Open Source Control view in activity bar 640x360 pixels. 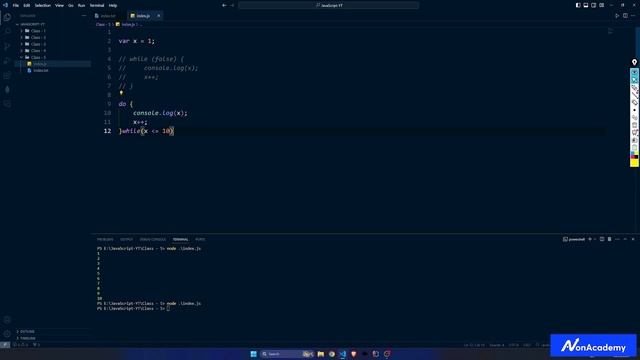pos(7,46)
